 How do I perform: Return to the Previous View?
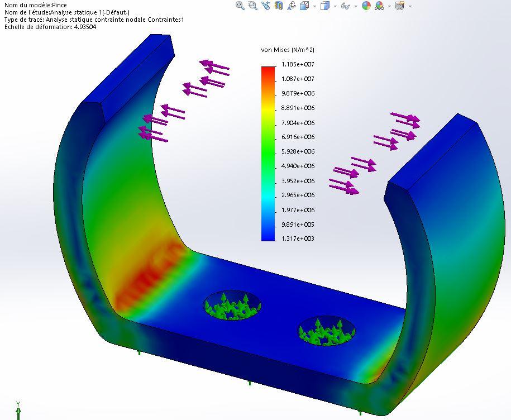click(266, 6)
